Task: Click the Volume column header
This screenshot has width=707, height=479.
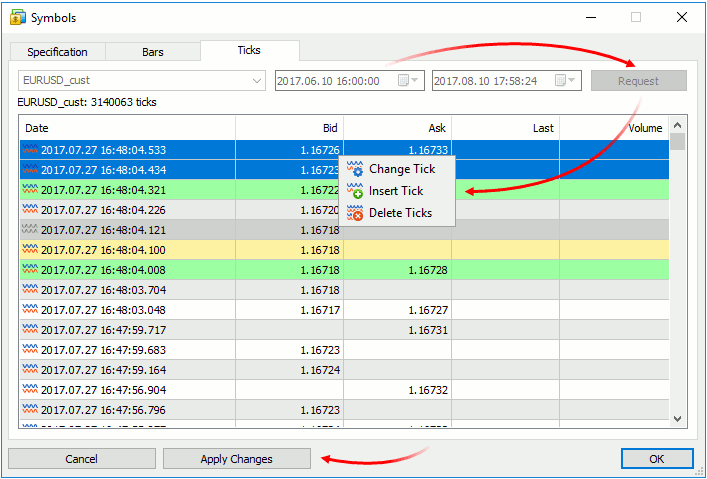Action: pos(614,128)
